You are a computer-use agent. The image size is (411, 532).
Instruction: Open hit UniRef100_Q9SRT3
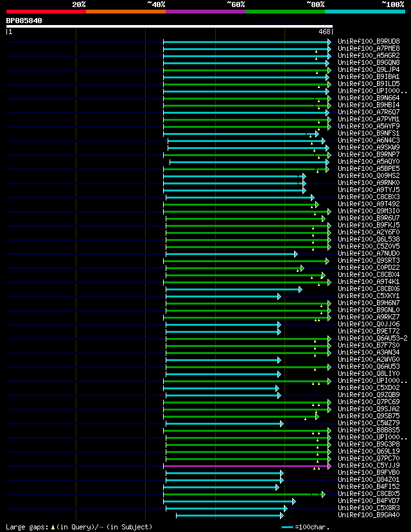coord(369,261)
